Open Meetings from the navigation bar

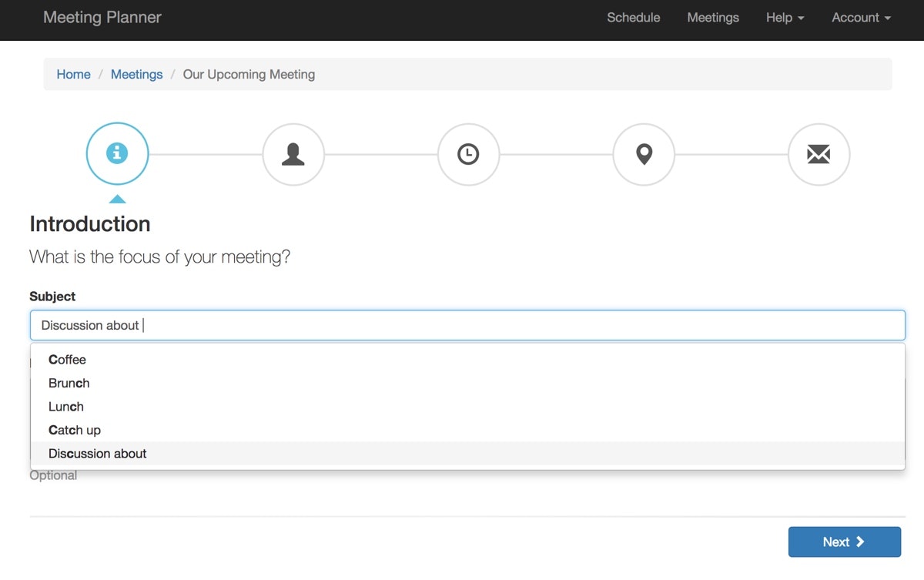(x=712, y=17)
